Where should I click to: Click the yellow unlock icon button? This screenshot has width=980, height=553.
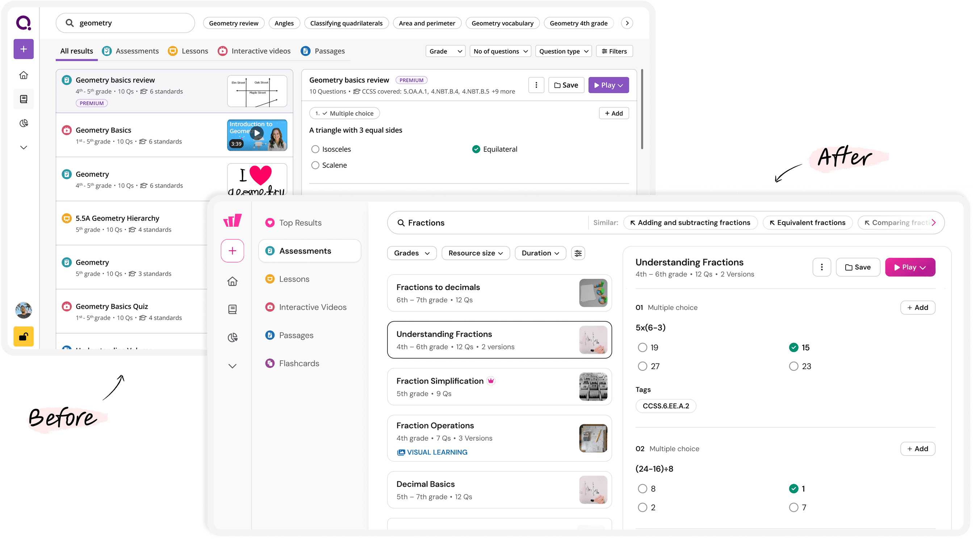pos(24,336)
